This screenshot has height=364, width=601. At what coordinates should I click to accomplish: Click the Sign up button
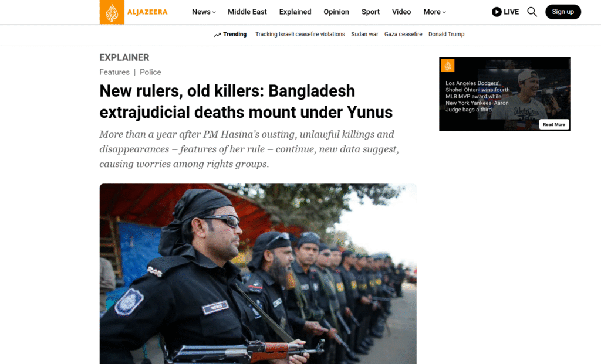point(563,12)
